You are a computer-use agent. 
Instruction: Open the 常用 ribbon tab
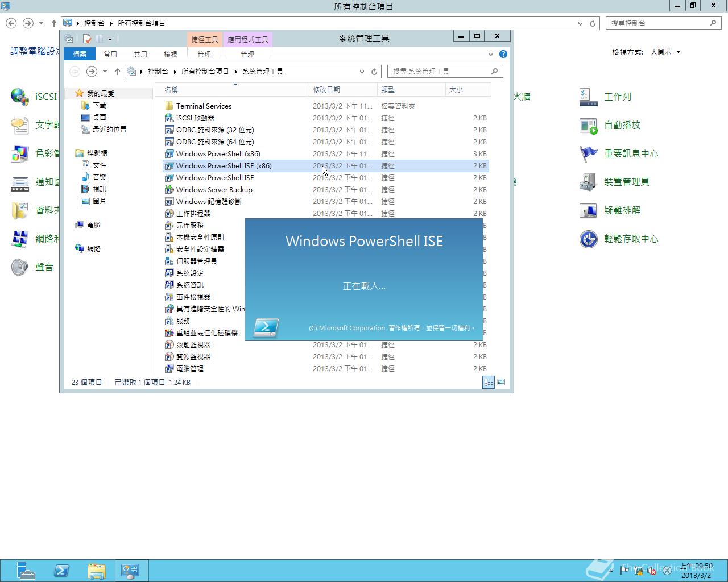pyautogui.click(x=110, y=54)
